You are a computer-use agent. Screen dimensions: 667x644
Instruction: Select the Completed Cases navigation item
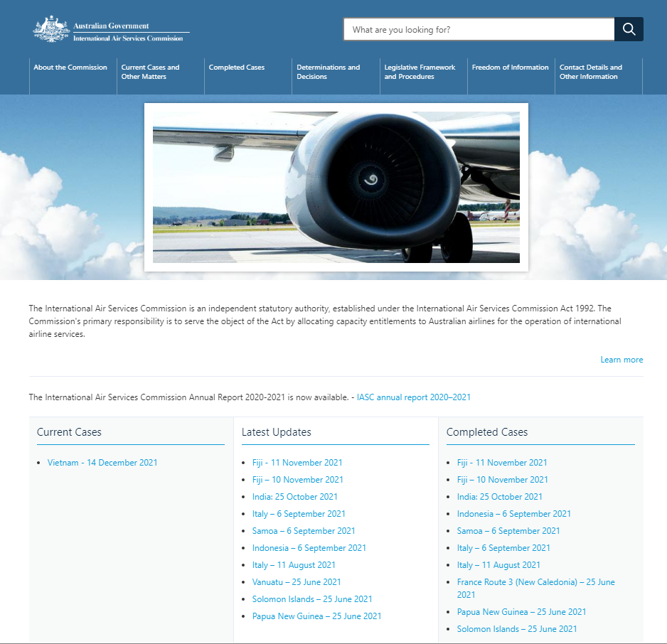point(236,68)
